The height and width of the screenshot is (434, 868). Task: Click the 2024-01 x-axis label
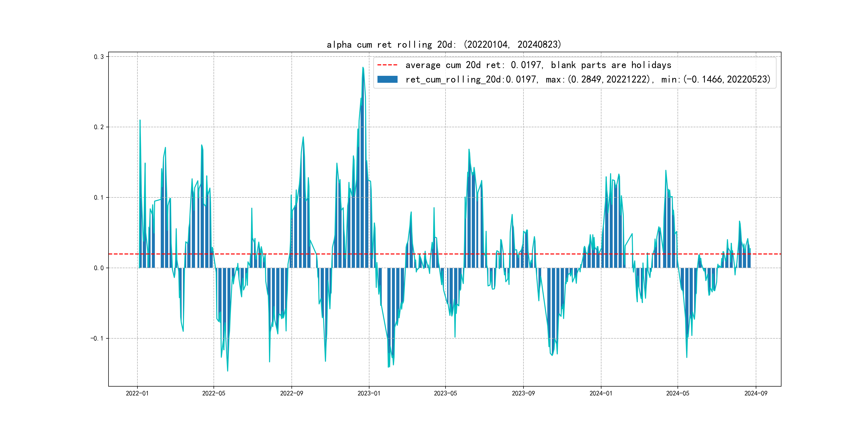tap(601, 393)
